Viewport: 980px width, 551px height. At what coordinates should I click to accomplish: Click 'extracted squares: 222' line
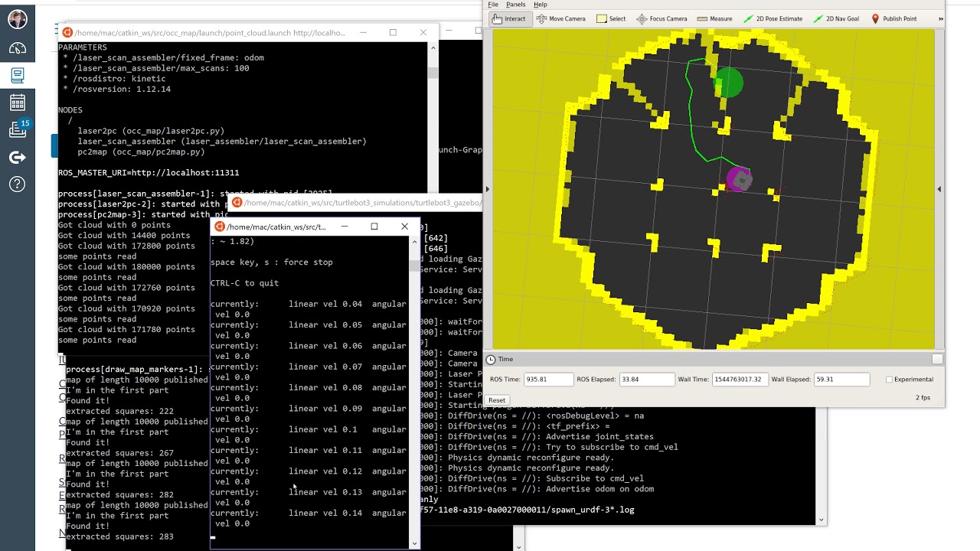coord(119,411)
